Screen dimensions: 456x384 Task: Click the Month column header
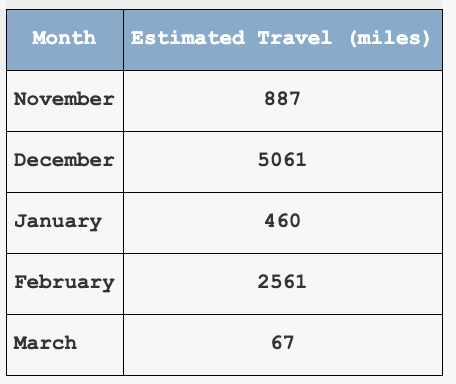point(65,40)
